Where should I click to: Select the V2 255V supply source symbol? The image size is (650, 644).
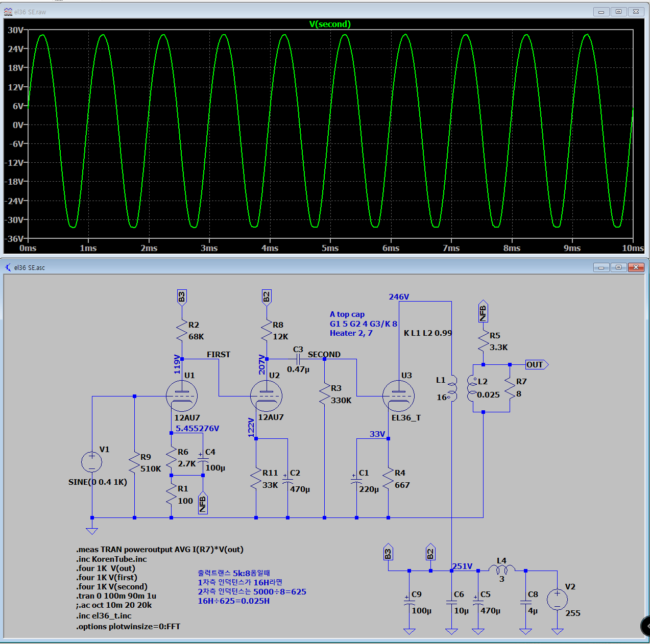pos(557,599)
